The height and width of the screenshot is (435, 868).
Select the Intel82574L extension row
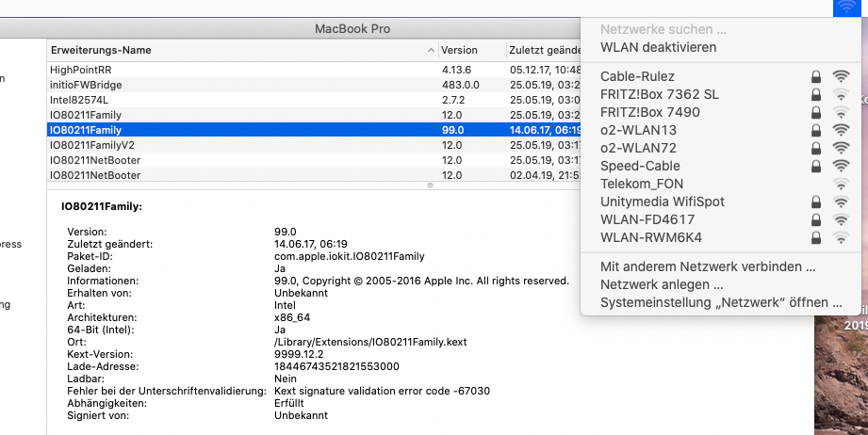pos(236,99)
